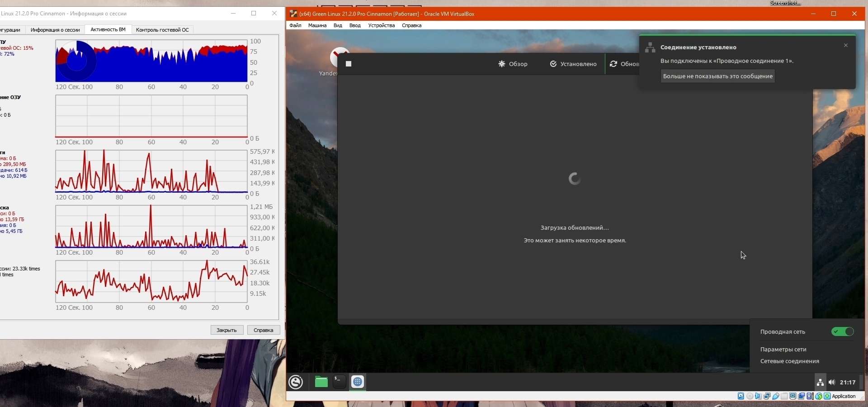Click the disk I/O rate graph
868x407 pixels.
151,227
